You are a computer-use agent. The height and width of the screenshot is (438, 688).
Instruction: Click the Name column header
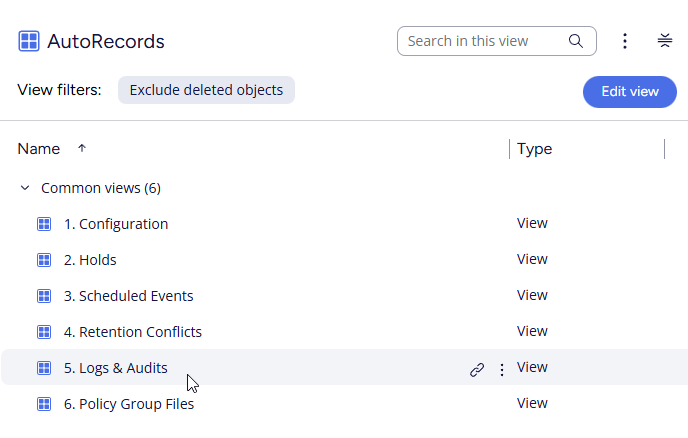(x=39, y=149)
